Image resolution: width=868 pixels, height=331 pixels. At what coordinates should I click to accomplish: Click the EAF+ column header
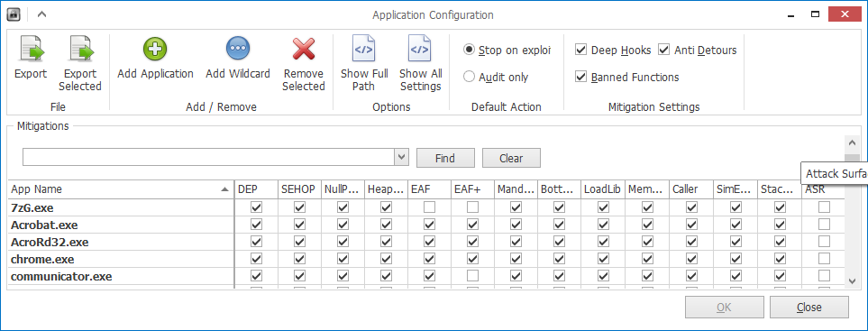[472, 189]
